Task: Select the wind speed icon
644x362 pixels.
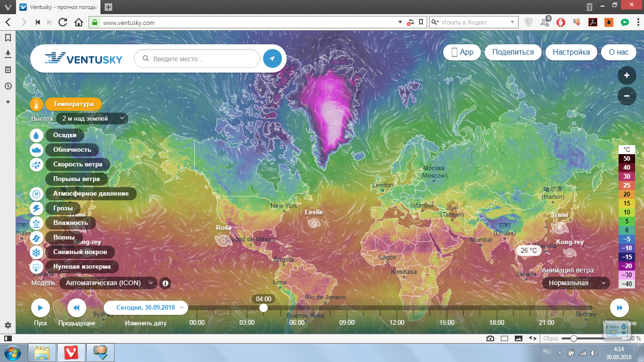Action: pos(37,165)
